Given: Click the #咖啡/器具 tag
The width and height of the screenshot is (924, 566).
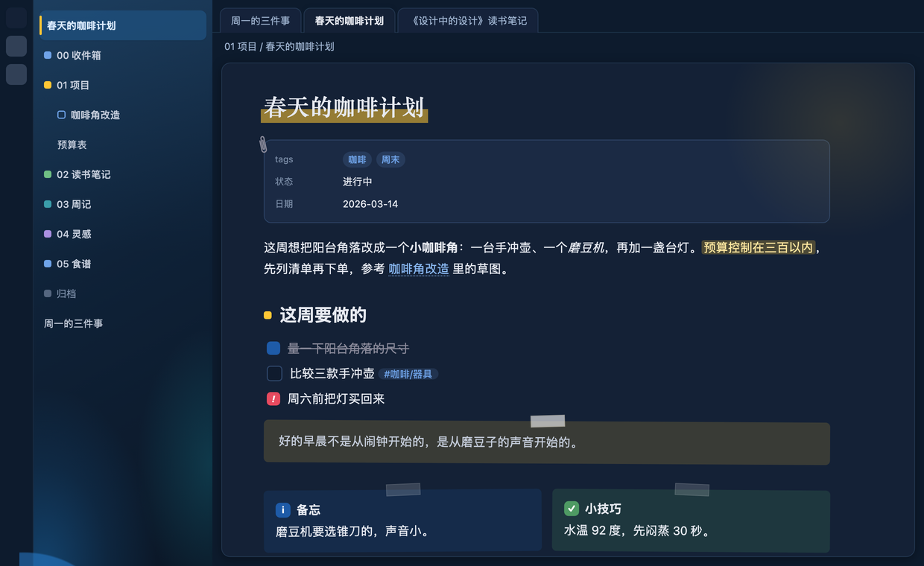Looking at the screenshot, I should point(408,374).
